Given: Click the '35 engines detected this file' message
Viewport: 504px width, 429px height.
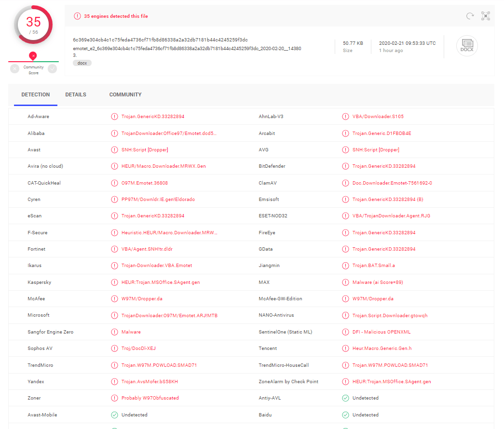Looking at the screenshot, I should (116, 16).
